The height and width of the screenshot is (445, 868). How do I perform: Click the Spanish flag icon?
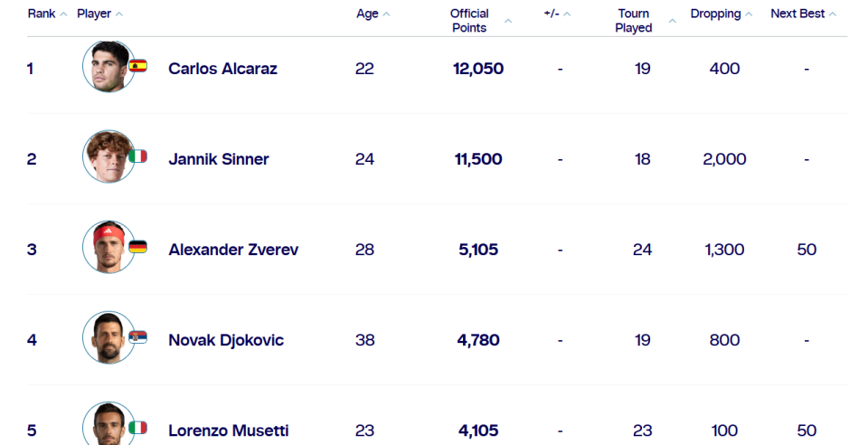click(138, 66)
